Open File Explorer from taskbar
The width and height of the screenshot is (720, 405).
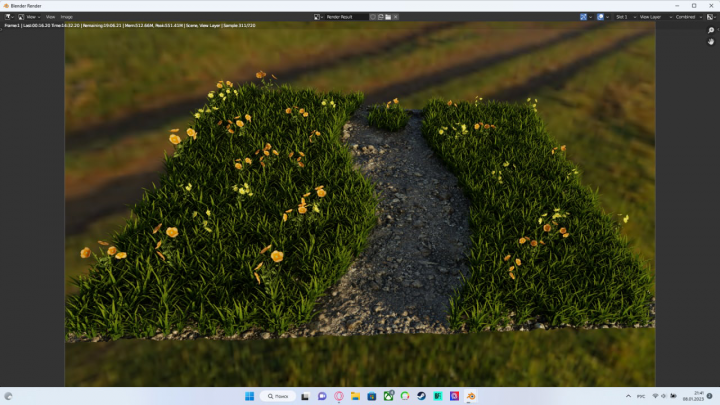355,396
